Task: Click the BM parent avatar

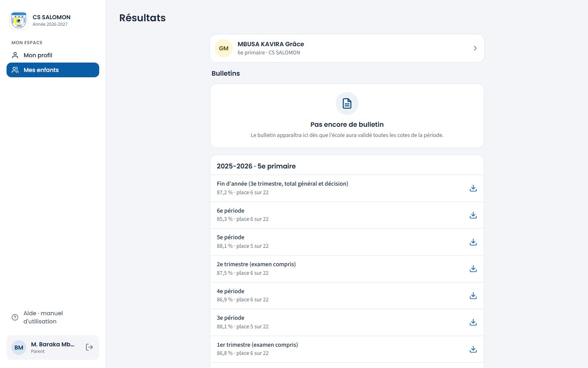Action: (19, 348)
